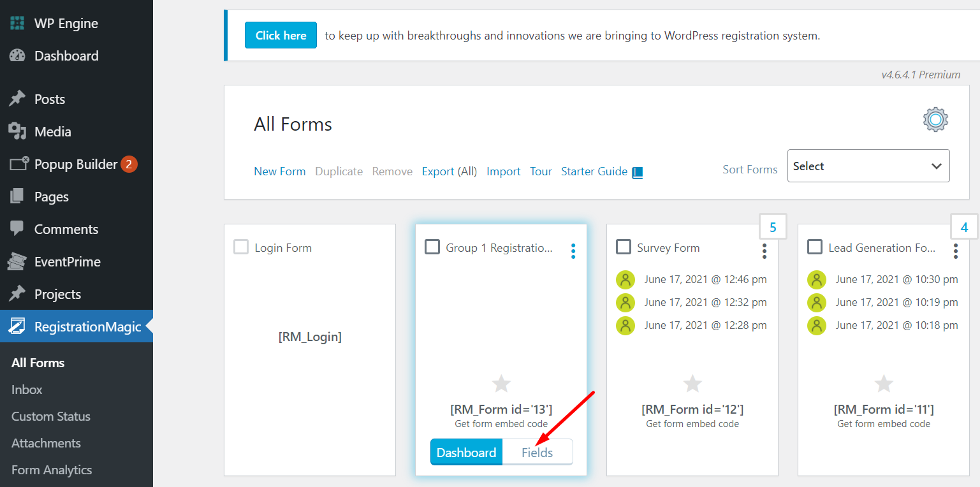The image size is (980, 487).
Task: Switch to the Fields tab on Group 1 form
Action: click(x=538, y=452)
